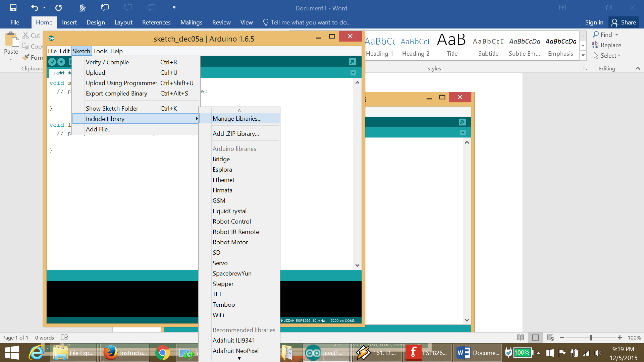Click Read Mode view icon in status bar
The width and height of the screenshot is (644, 362).
coord(520,338)
